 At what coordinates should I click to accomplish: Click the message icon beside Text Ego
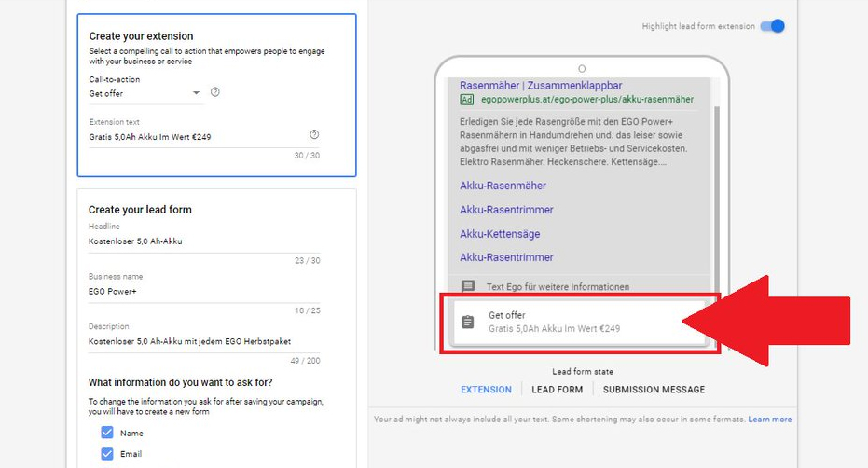[x=468, y=286]
